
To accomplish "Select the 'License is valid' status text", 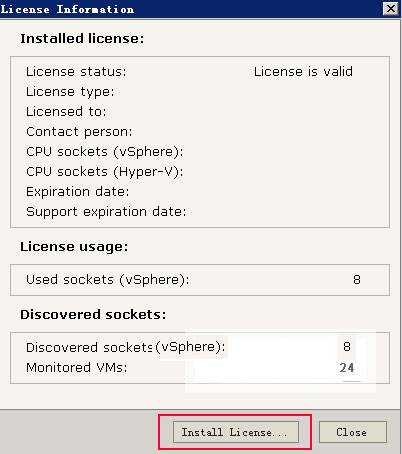I will (x=303, y=72).
